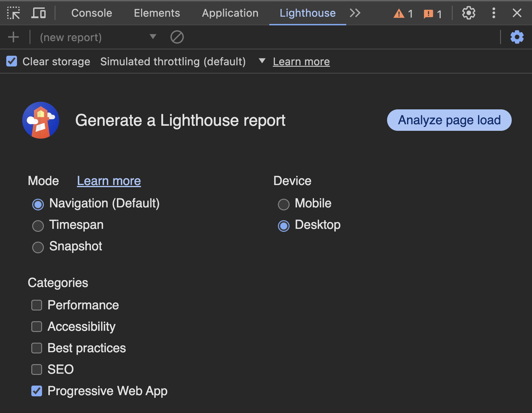This screenshot has width=532, height=413.
Task: Show hidden panels with the chevron
Action: point(355,13)
